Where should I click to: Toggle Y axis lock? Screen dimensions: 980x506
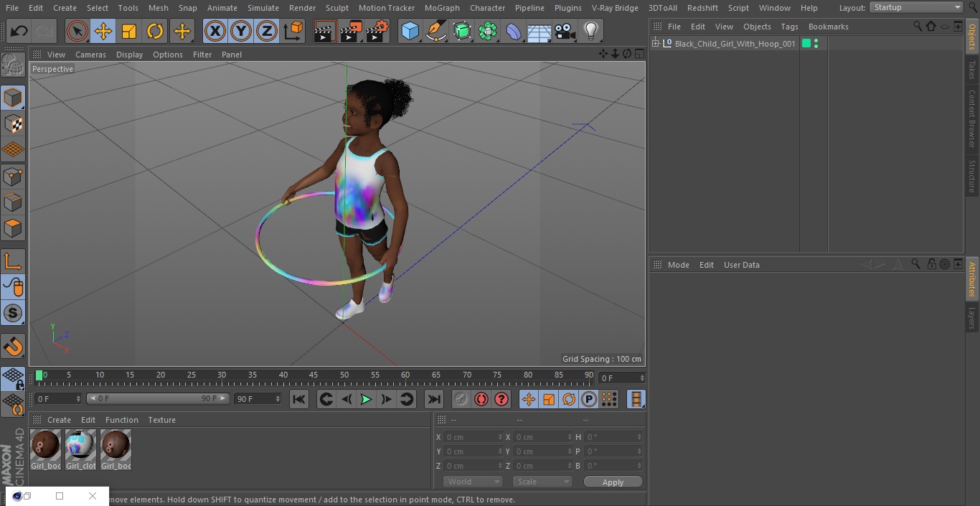[x=241, y=32]
